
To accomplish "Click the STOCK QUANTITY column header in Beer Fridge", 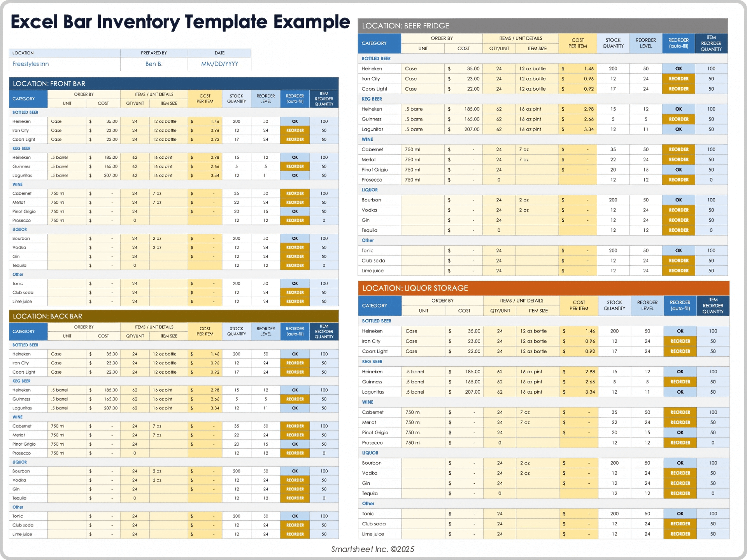I will [613, 43].
